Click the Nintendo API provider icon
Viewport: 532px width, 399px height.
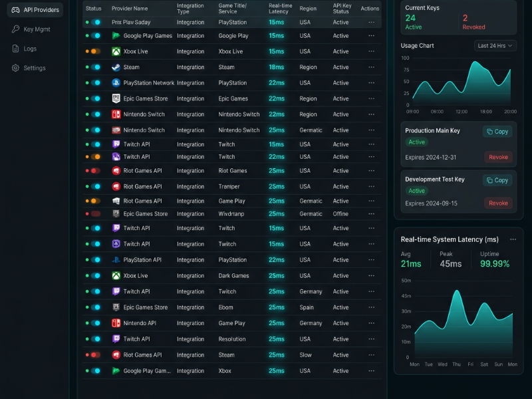(x=116, y=323)
